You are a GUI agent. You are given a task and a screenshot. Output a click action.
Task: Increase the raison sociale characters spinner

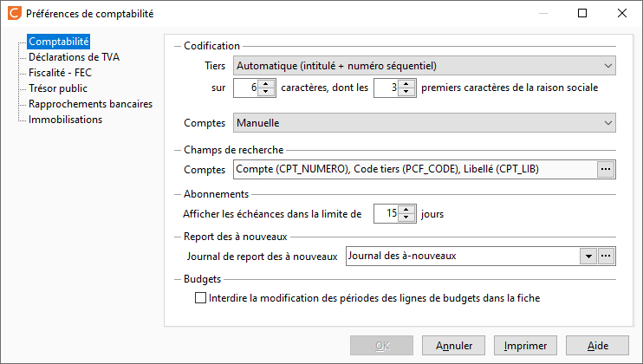click(406, 83)
